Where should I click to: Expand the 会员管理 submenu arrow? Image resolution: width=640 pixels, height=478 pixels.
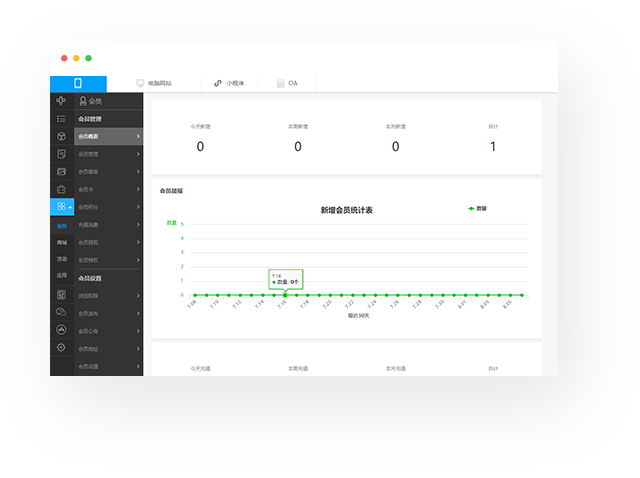pos(138,154)
